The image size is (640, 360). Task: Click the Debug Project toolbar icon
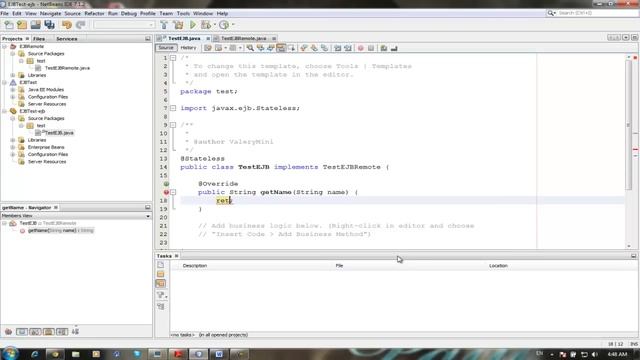click(x=206, y=25)
